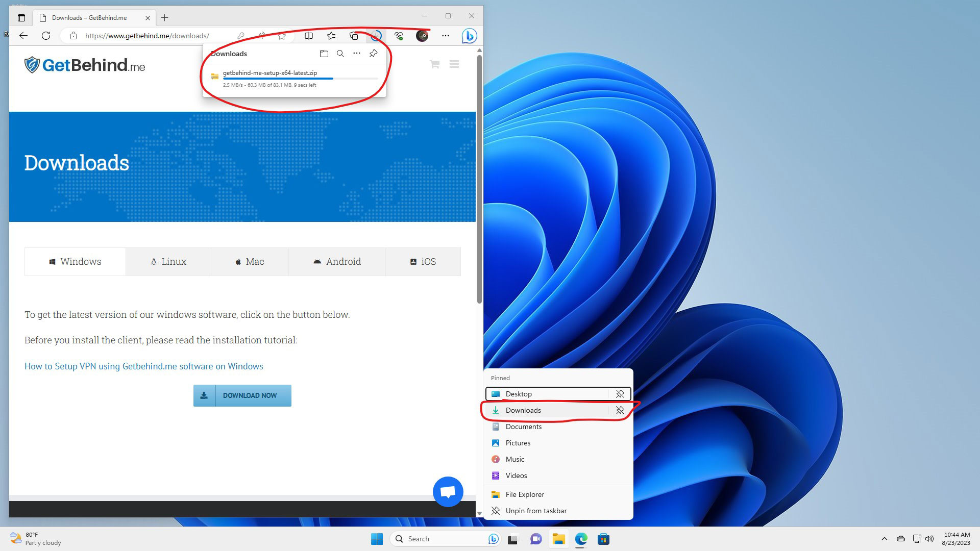Open Task View on taskbar
Screen dimensions: 980x551
coord(513,539)
